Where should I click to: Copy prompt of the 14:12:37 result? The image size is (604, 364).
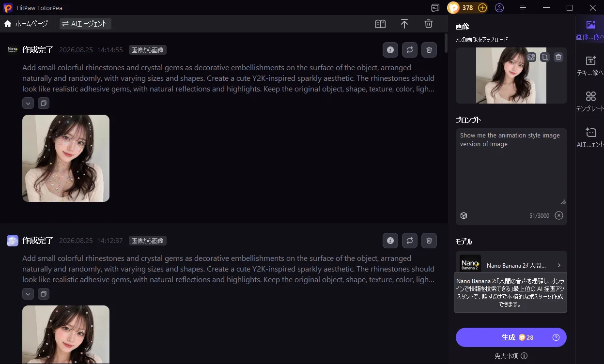(x=44, y=294)
